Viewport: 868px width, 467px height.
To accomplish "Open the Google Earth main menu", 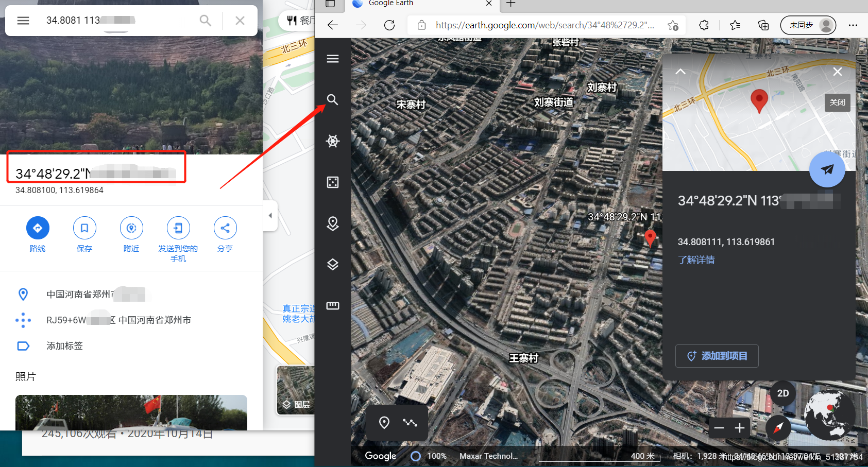I will 333,59.
